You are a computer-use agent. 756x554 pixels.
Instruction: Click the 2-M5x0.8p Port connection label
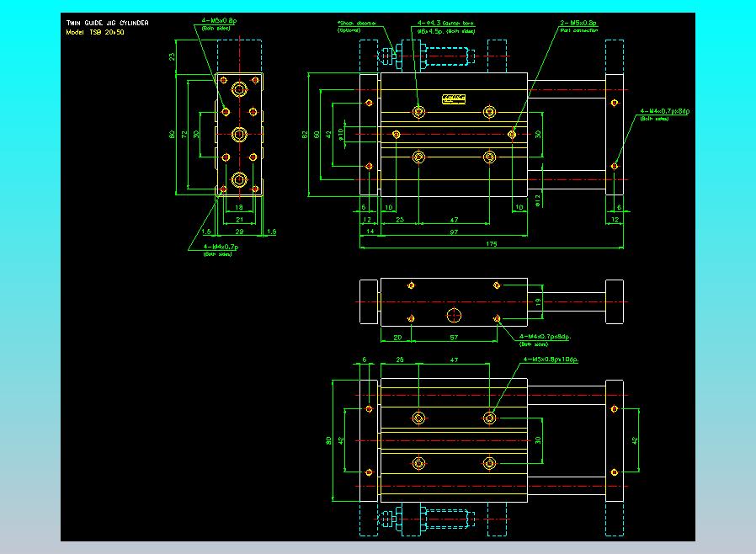pyautogui.click(x=578, y=26)
